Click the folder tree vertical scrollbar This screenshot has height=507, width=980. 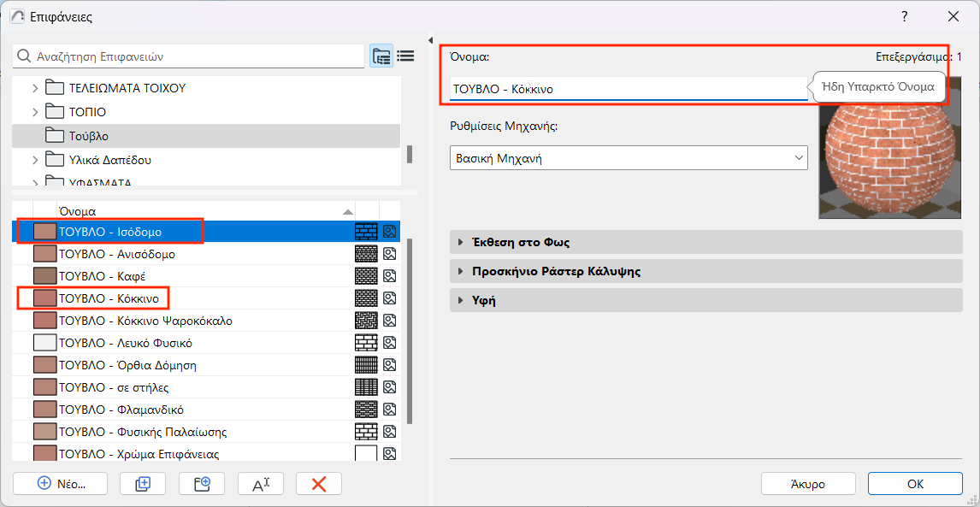(x=410, y=154)
